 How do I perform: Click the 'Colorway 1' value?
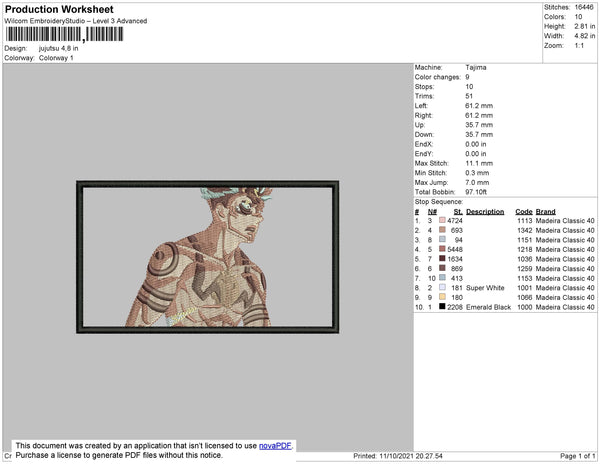pyautogui.click(x=56, y=58)
